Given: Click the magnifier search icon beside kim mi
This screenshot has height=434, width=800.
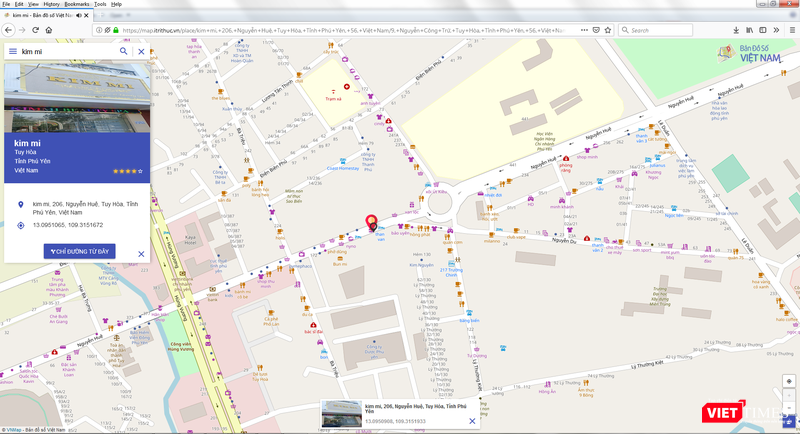Looking at the screenshot, I should coord(124,51).
